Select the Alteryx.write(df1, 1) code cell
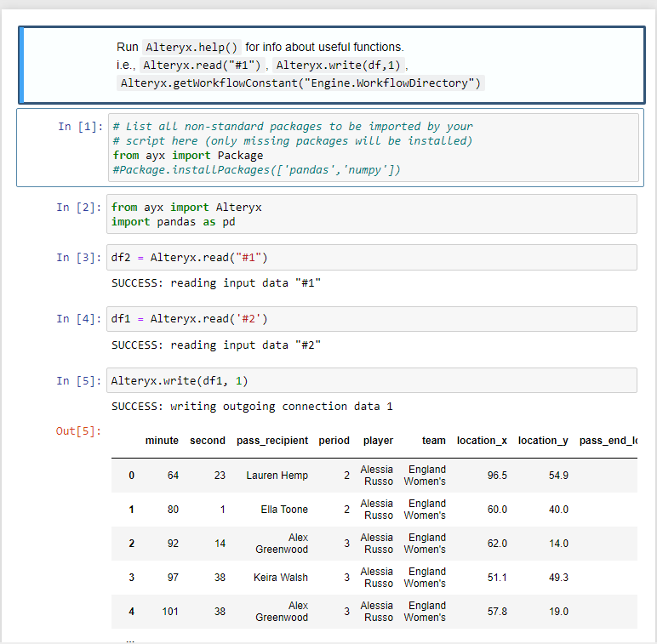The width and height of the screenshot is (657, 644). tap(373, 380)
